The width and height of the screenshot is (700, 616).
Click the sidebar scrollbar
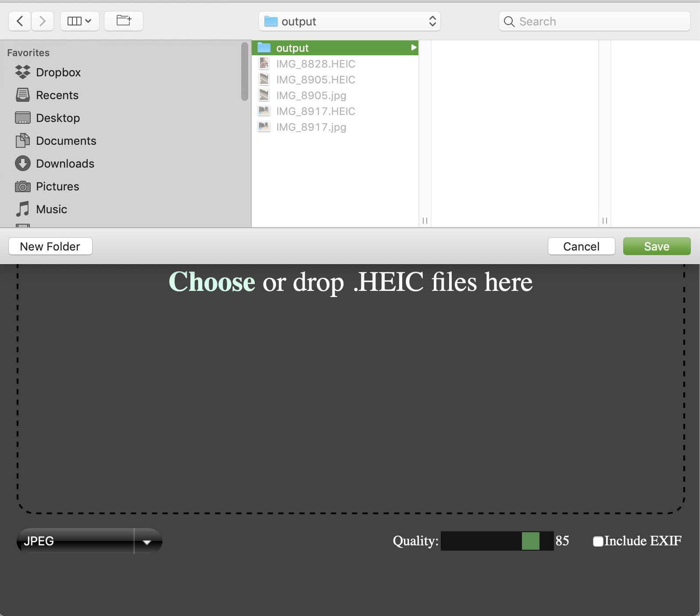(245, 72)
